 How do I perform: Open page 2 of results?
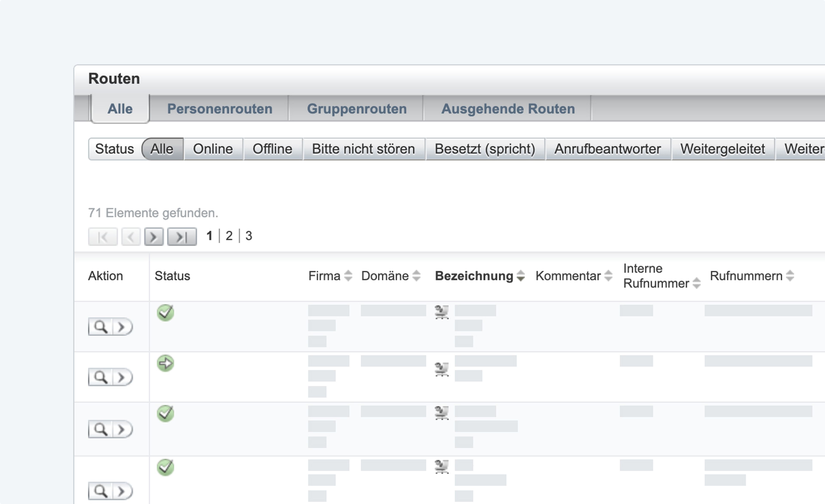[229, 236]
